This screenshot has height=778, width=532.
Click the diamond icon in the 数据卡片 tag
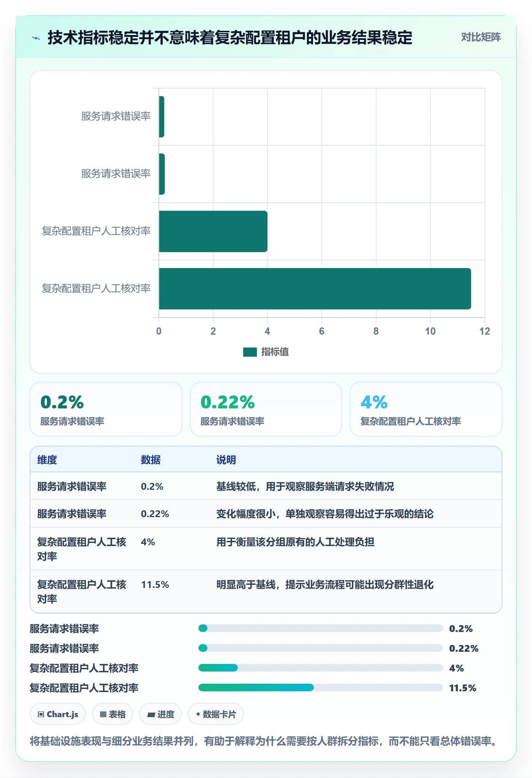198,714
